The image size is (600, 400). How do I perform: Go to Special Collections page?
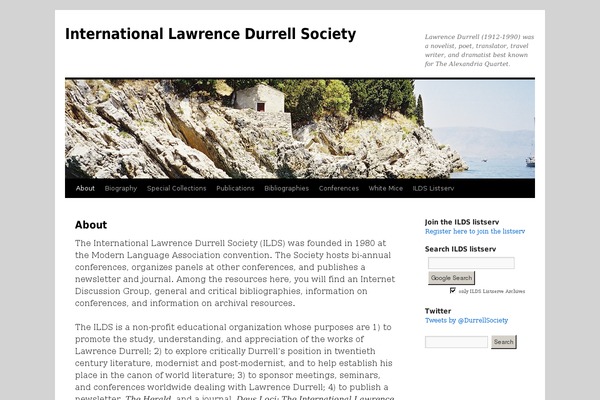(176, 188)
